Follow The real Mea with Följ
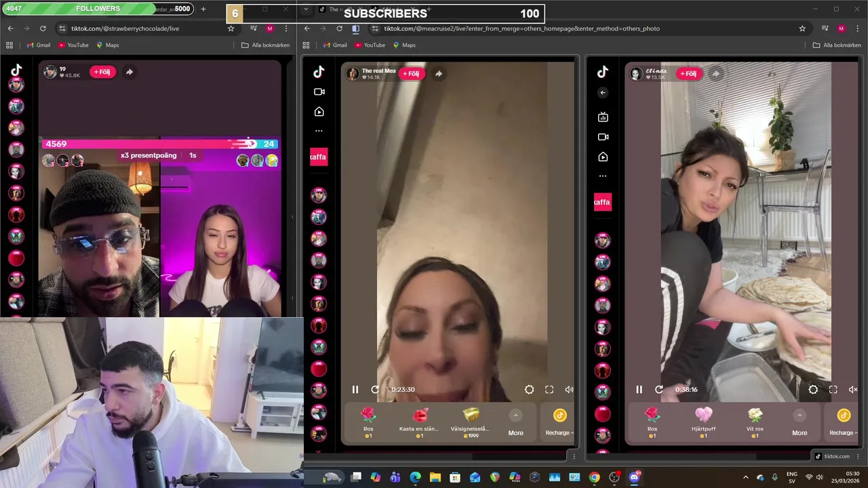Screen dimensions: 868x488 [411, 74]
